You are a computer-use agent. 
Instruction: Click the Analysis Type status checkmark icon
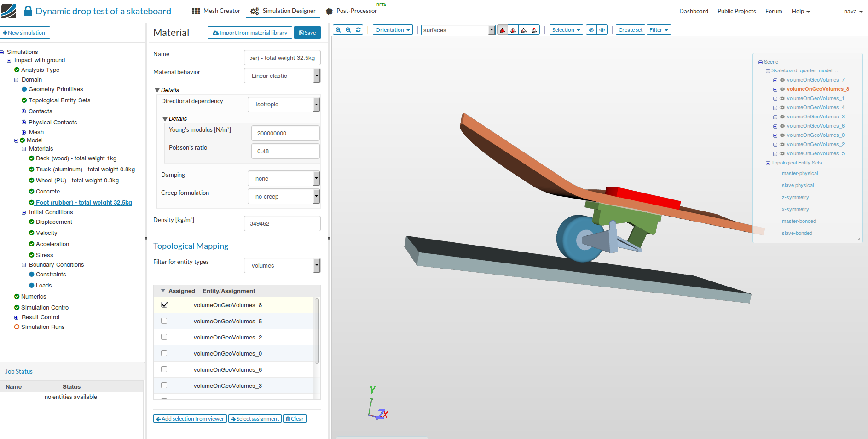click(17, 70)
